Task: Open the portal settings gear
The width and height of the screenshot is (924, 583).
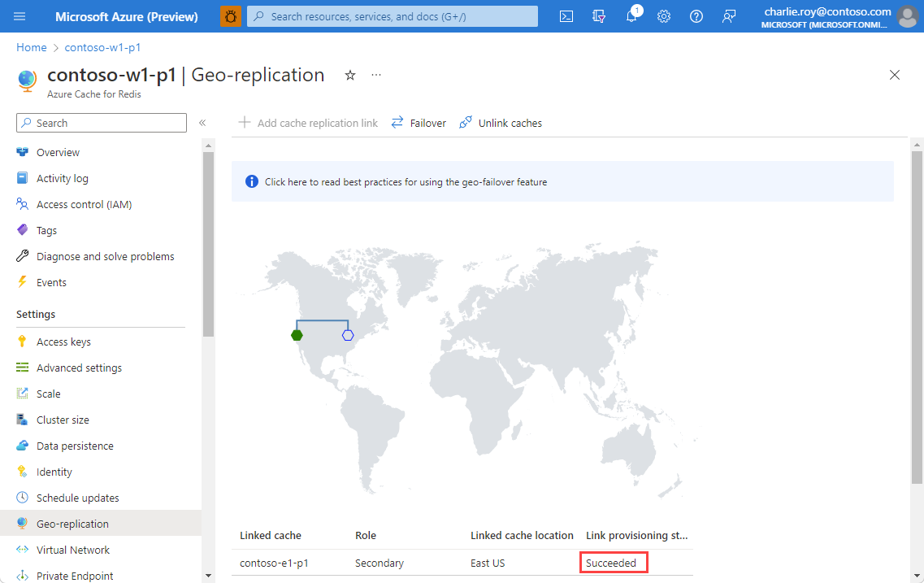Action: point(664,16)
